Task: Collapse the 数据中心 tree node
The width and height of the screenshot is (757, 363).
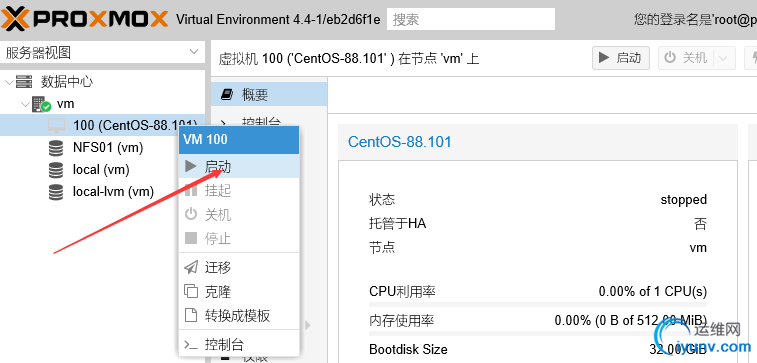Action: point(9,82)
